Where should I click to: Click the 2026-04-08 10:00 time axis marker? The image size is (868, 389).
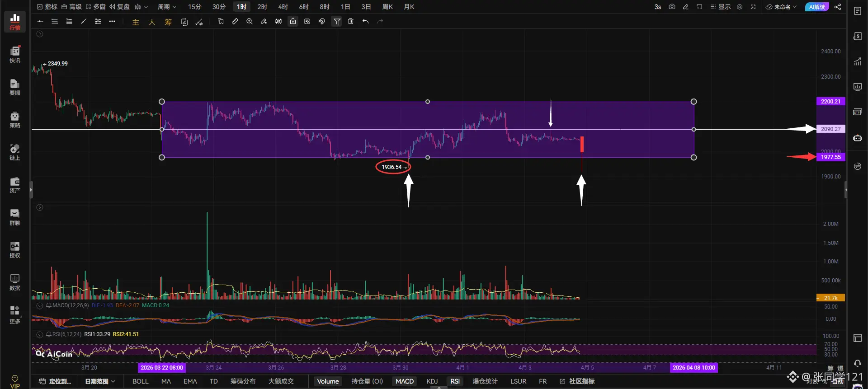point(694,368)
